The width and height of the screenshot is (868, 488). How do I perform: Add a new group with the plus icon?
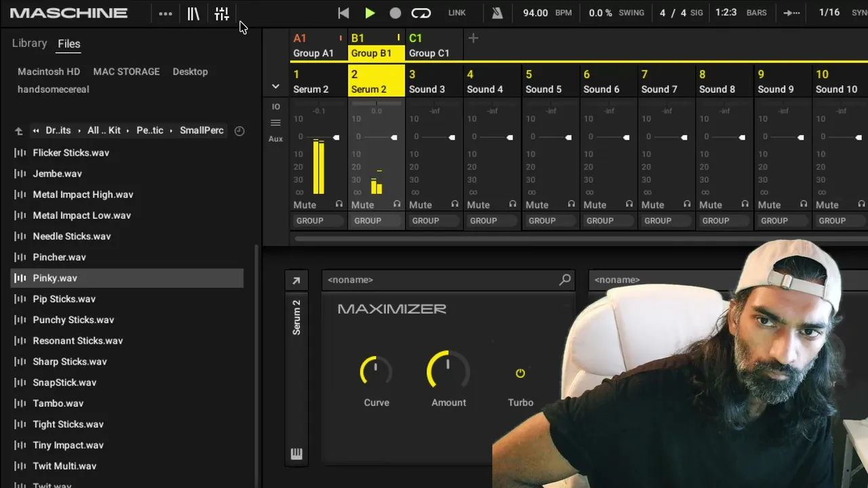pos(473,39)
